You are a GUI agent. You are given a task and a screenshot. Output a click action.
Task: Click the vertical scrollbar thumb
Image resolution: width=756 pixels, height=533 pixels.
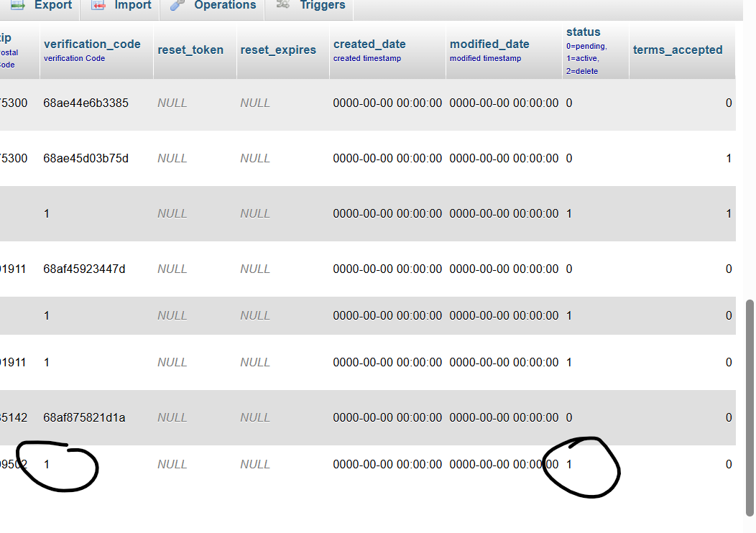750,406
